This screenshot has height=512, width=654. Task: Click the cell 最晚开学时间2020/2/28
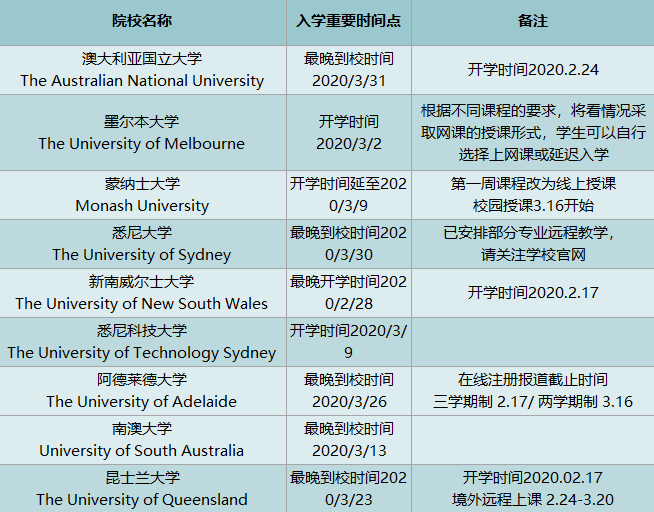349,293
